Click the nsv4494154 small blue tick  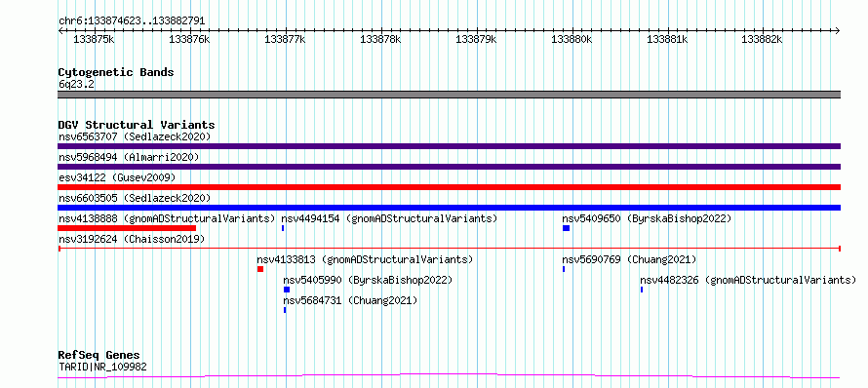tap(283, 228)
